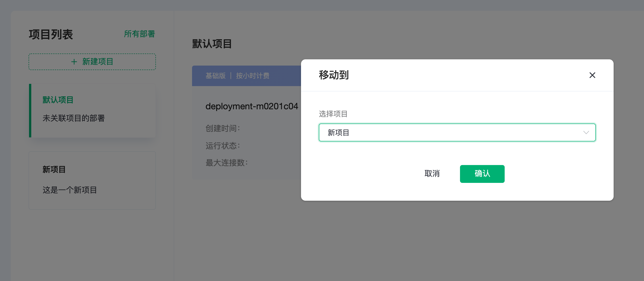The height and width of the screenshot is (281, 644).
Task: Click the 项目列表 sidebar title
Action: coord(51,35)
